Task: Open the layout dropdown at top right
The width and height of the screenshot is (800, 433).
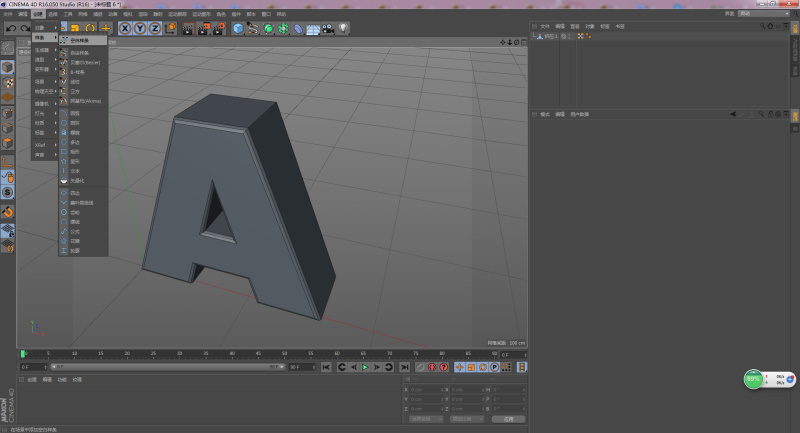Action: [x=764, y=14]
